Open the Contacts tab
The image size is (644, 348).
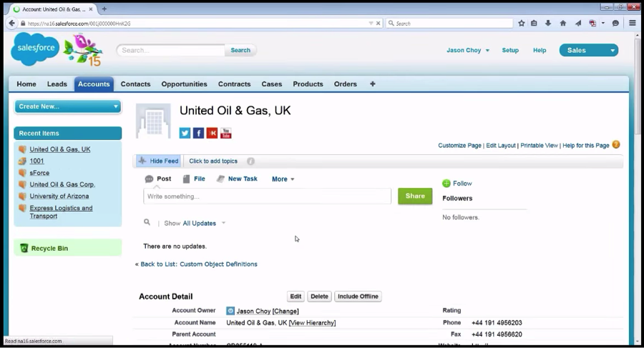135,84
